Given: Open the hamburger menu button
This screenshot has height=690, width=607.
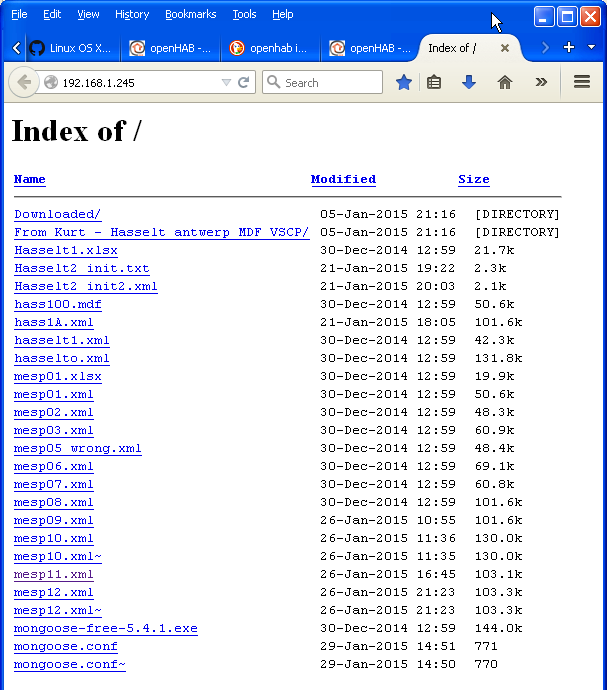Looking at the screenshot, I should pyautogui.click(x=582, y=83).
